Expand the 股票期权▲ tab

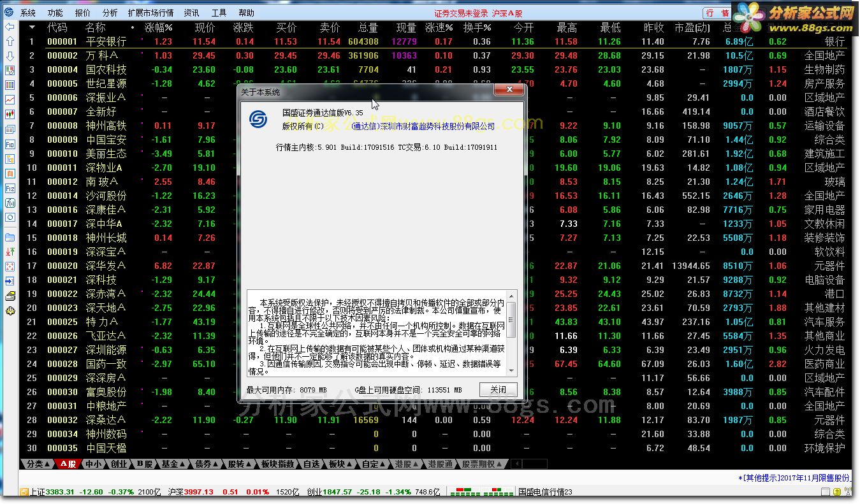483,464
